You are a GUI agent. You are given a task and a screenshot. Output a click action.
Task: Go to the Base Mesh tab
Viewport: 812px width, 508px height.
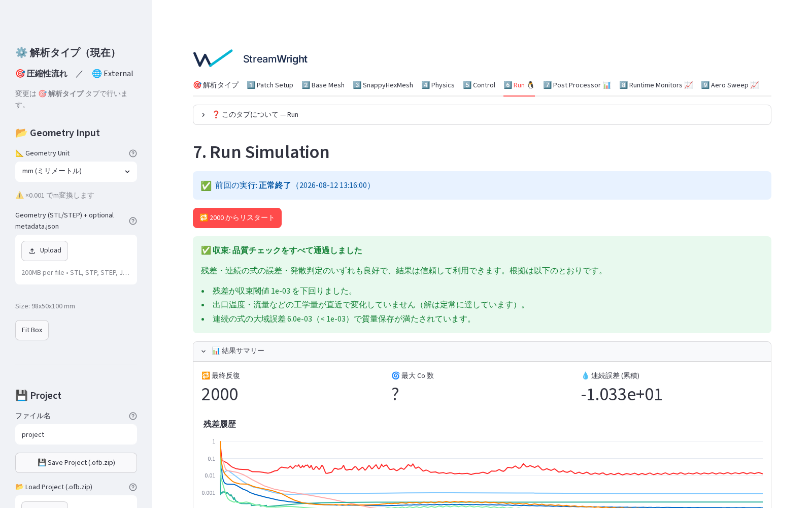pos(323,85)
